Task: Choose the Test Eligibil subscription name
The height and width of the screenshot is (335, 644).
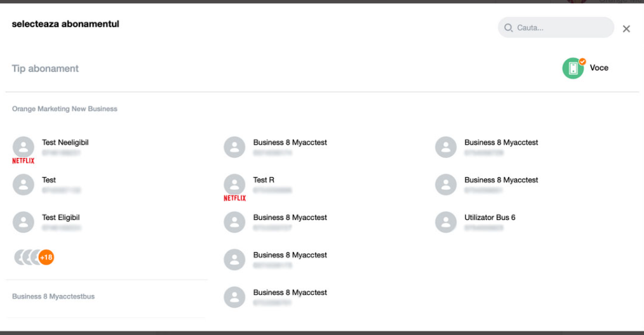Action: [x=60, y=218]
